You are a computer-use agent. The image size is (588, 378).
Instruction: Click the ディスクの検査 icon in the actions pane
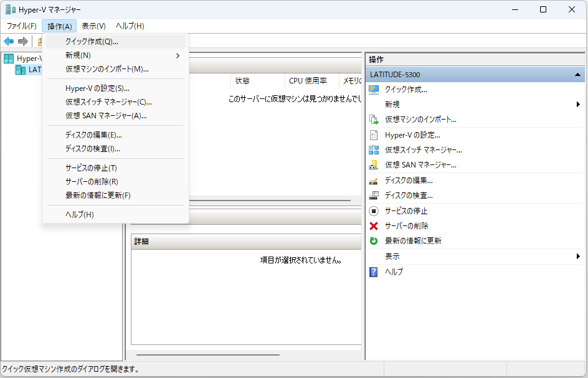click(374, 196)
